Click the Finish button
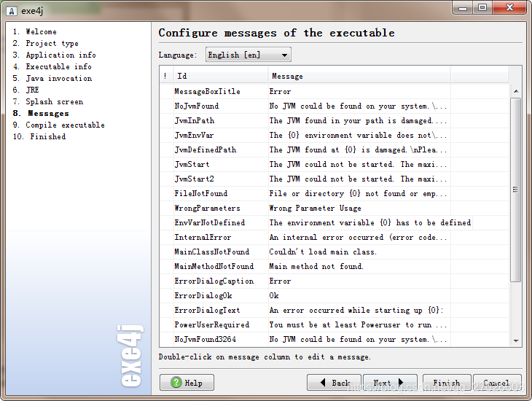This screenshot has width=532, height=401. click(447, 383)
